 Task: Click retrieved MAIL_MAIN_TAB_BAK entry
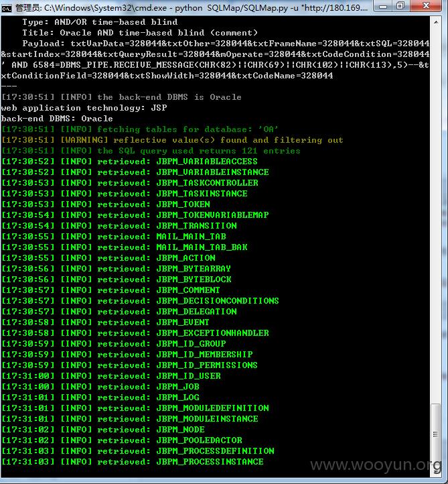pyautogui.click(x=125, y=247)
